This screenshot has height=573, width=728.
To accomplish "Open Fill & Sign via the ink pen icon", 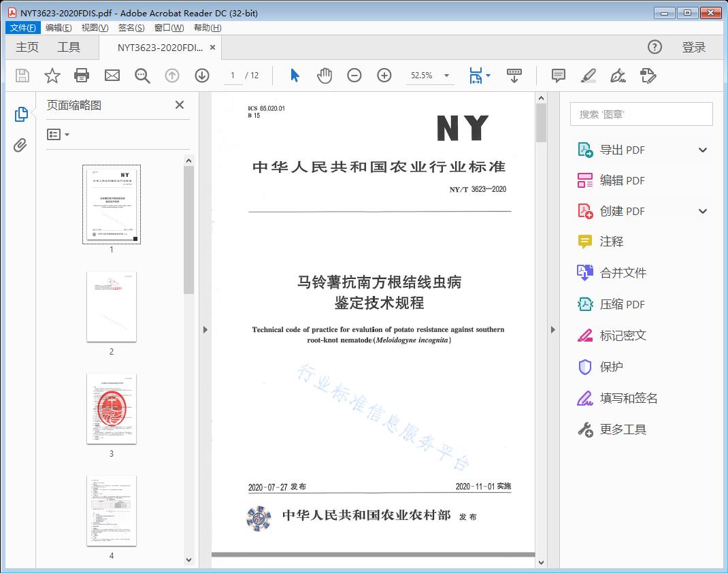I will click(618, 76).
